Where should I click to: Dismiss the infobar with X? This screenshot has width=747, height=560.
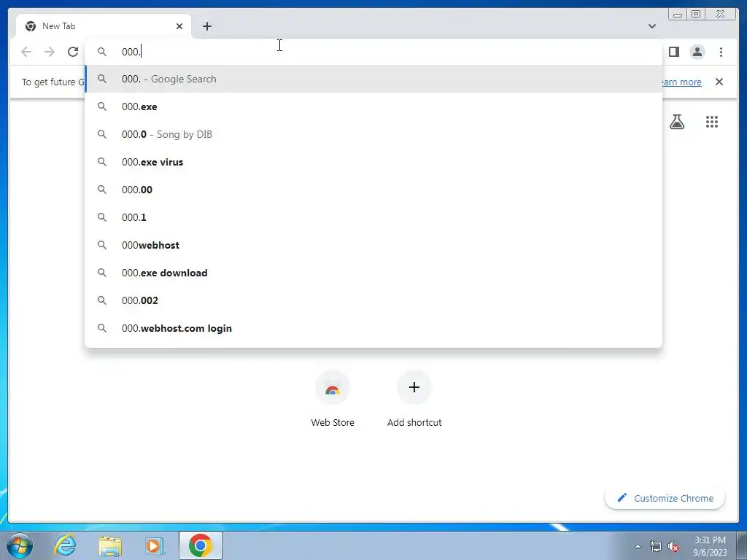(x=719, y=82)
